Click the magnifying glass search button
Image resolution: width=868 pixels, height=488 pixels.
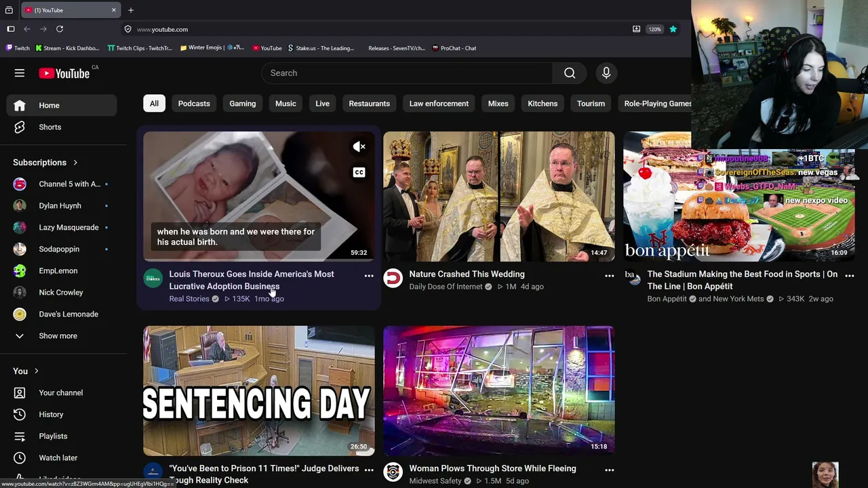tap(570, 73)
